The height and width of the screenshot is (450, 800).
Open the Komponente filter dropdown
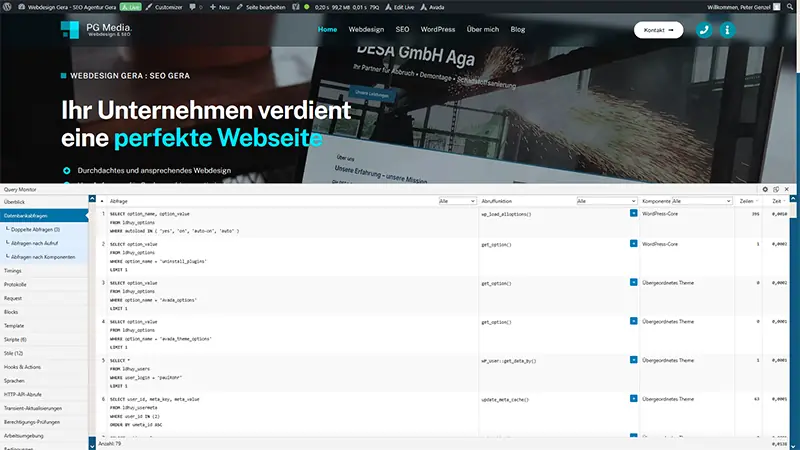(702, 201)
